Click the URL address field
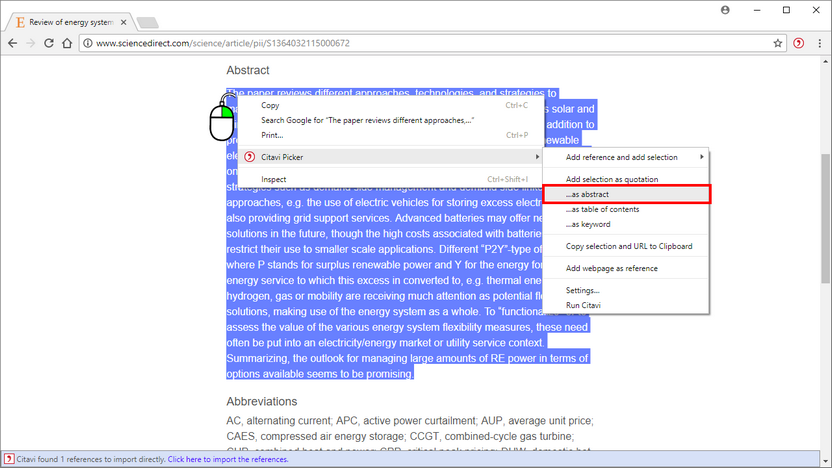 [430, 44]
